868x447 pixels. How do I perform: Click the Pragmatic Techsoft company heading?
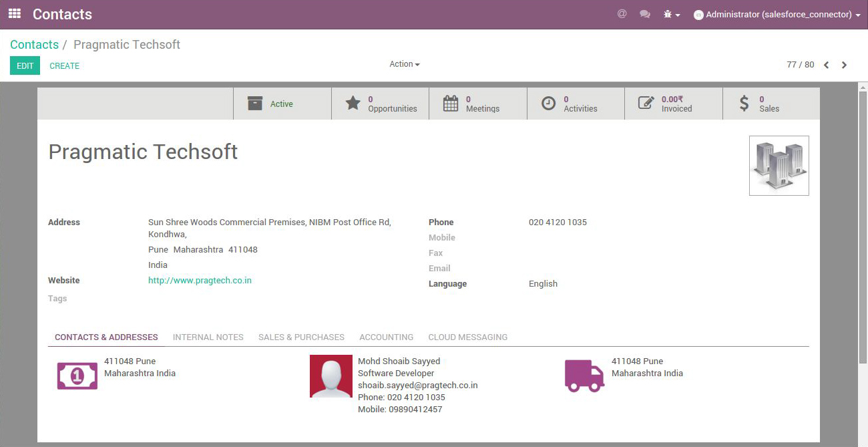click(x=143, y=152)
